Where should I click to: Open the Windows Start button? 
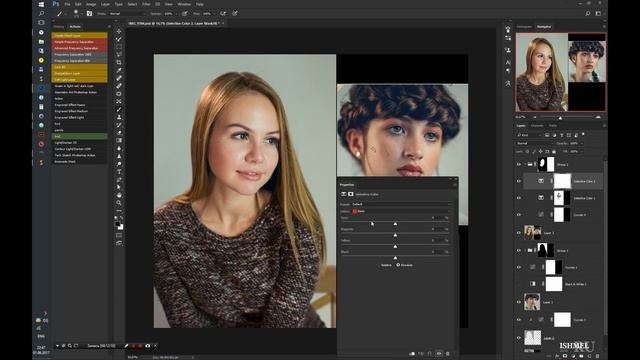[x=41, y=4]
